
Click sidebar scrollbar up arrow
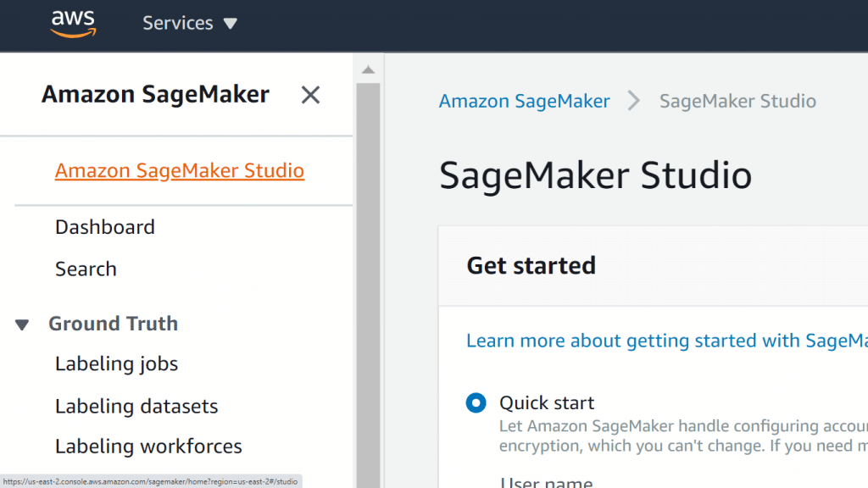point(368,69)
